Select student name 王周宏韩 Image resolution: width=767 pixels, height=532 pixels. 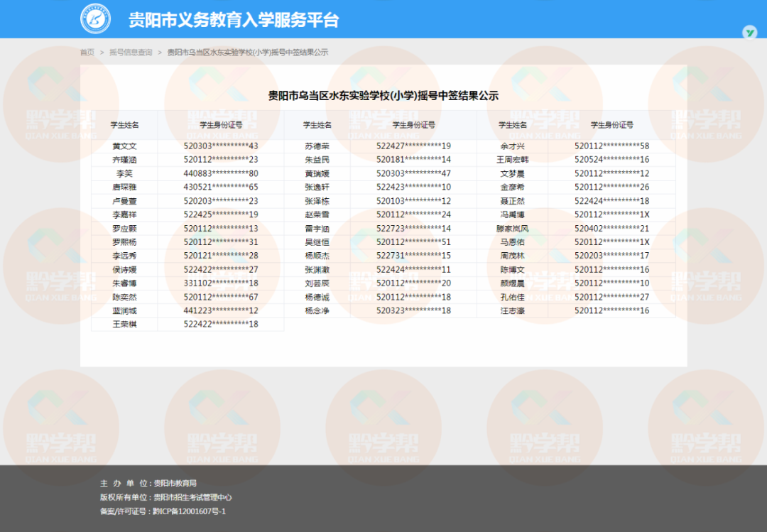pyautogui.click(x=512, y=160)
